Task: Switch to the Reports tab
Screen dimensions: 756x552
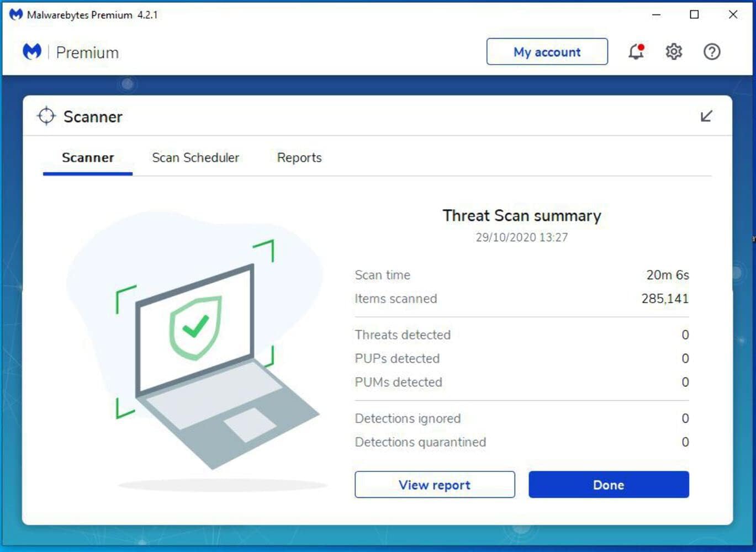Action: [299, 158]
